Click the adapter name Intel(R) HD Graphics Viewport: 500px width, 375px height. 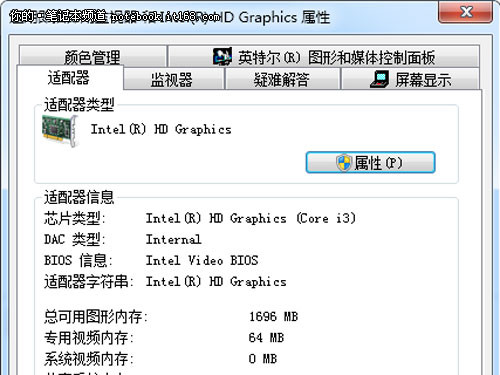(161, 129)
